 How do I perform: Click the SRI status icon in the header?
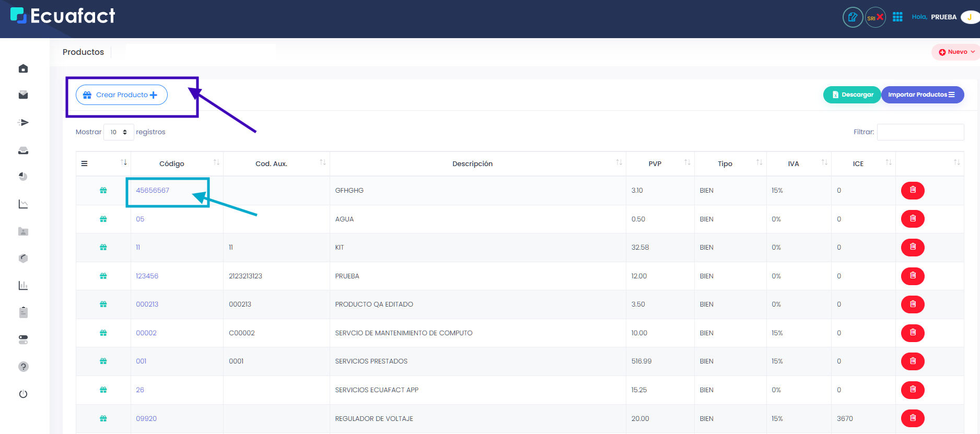tap(875, 17)
